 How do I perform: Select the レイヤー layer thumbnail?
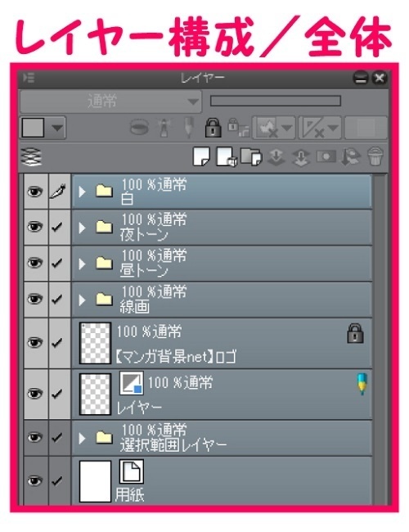pos(95,394)
